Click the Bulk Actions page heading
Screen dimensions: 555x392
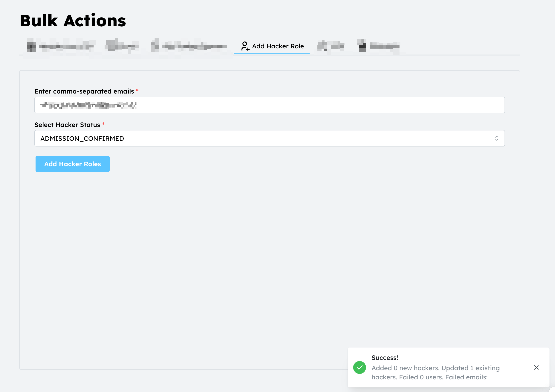pyautogui.click(x=73, y=21)
